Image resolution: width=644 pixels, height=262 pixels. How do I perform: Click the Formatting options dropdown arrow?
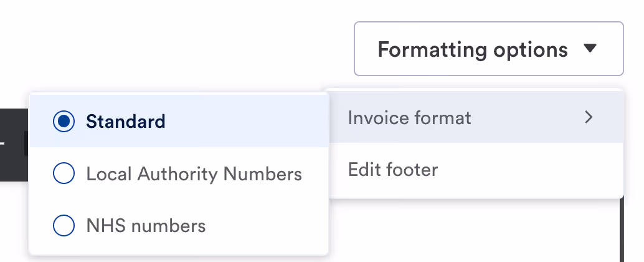tap(590, 49)
